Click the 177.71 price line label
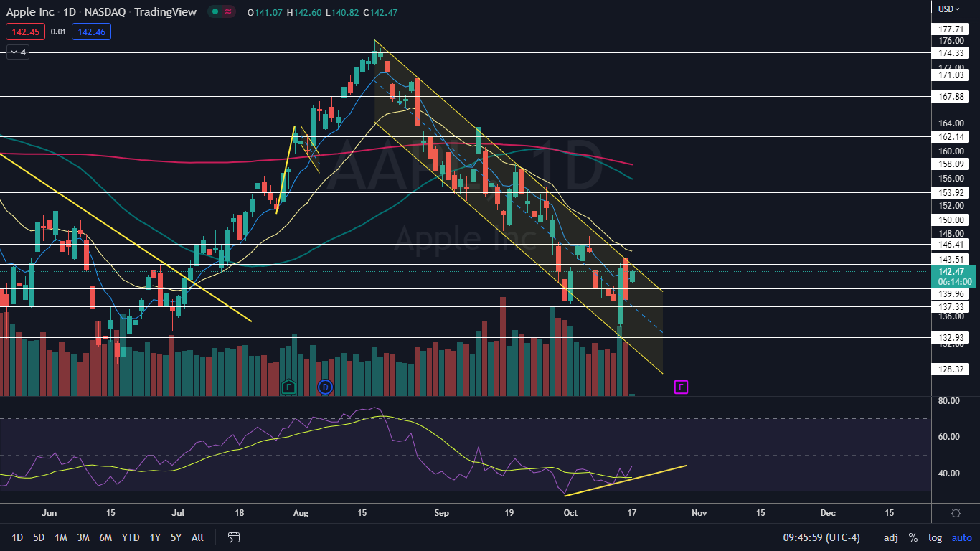The image size is (980, 551). (x=951, y=29)
